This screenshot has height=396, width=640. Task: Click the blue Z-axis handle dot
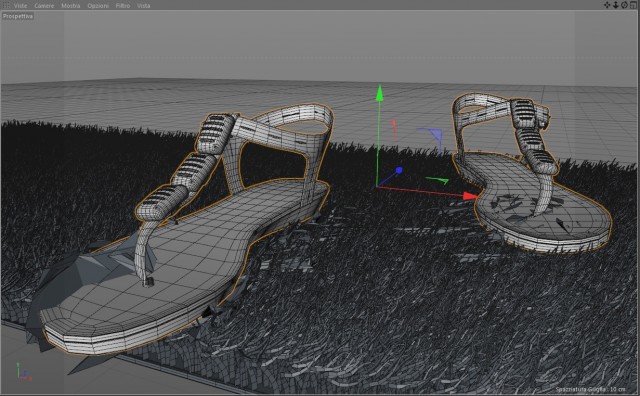click(399, 170)
